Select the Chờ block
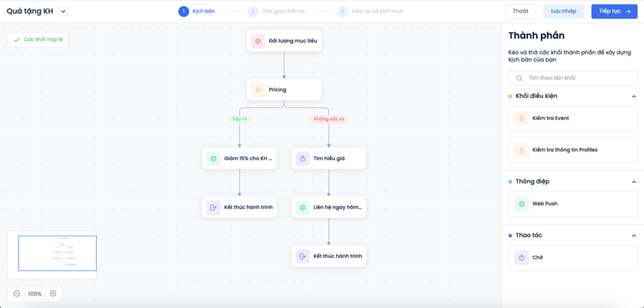This screenshot has width=644, height=308. click(573, 258)
